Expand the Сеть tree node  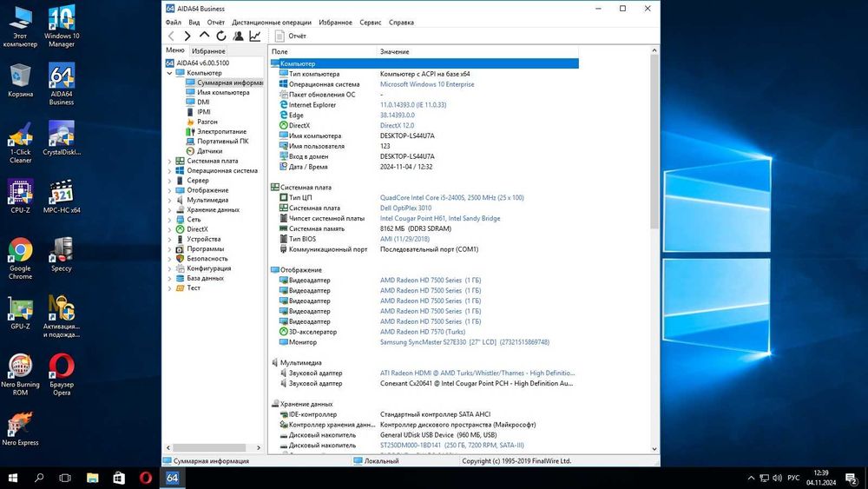(x=170, y=220)
